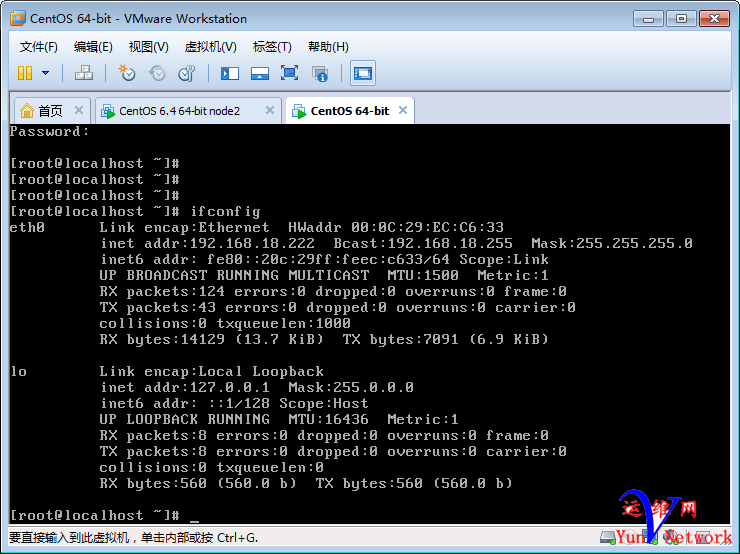The width and height of the screenshot is (740, 554).
Task: Click the send Ctrl+Alt+Del icon
Action: (x=84, y=73)
